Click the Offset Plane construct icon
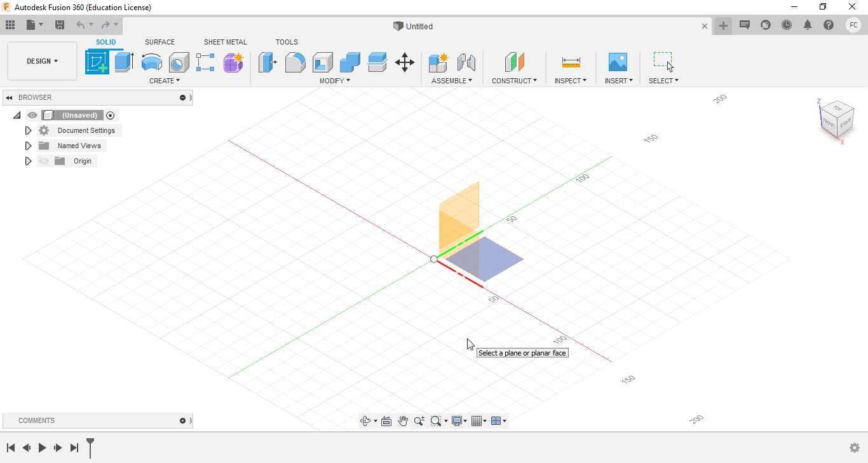This screenshot has height=463, width=868. pos(514,62)
